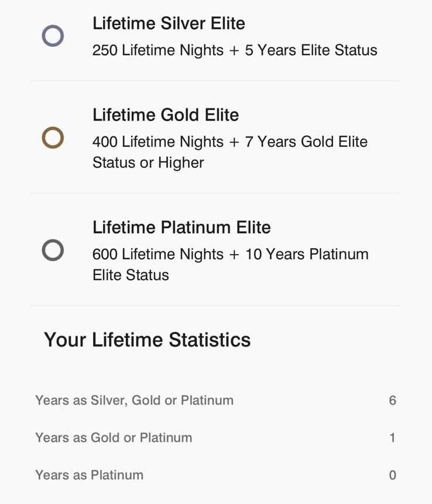Click the value 6 for elite years
The width and height of the screenshot is (432, 504).
coord(392,400)
